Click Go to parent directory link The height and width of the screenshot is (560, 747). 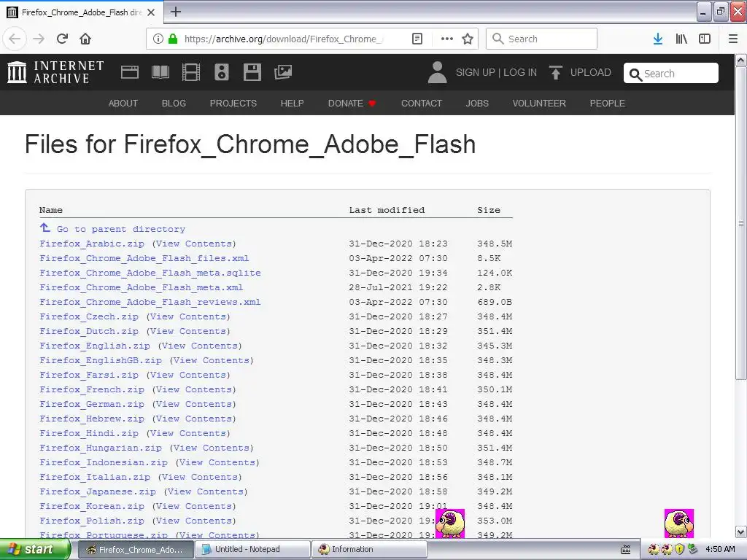point(121,229)
